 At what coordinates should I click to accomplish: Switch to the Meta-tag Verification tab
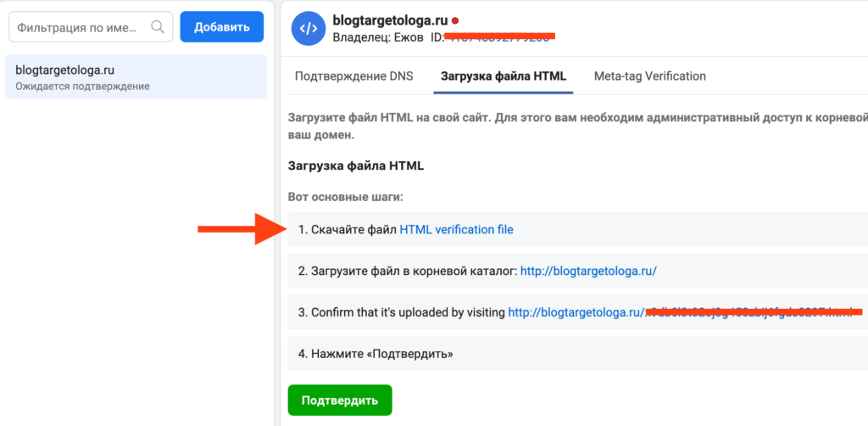pyautogui.click(x=649, y=76)
